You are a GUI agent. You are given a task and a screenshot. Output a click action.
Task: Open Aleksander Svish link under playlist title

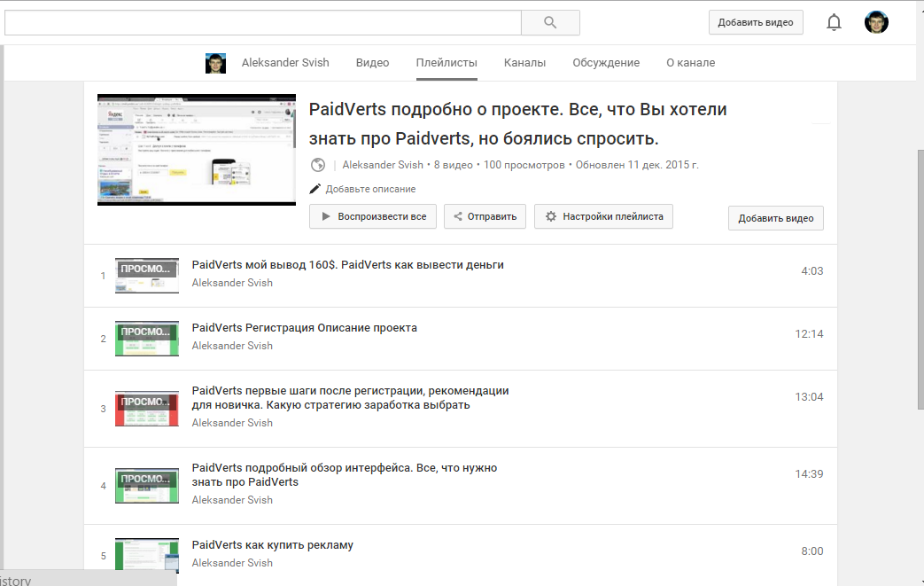pyautogui.click(x=383, y=165)
